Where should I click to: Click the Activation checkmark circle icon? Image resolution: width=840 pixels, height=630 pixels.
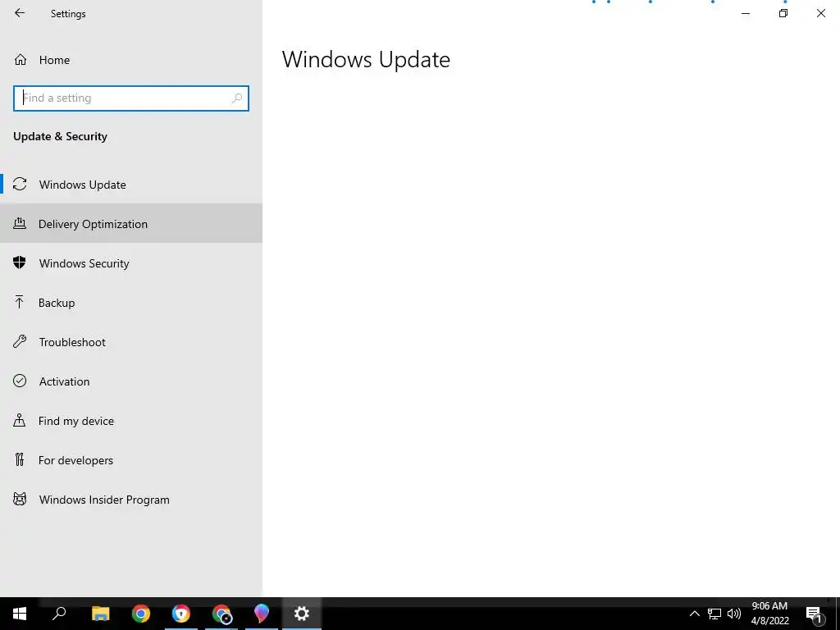[20, 381]
